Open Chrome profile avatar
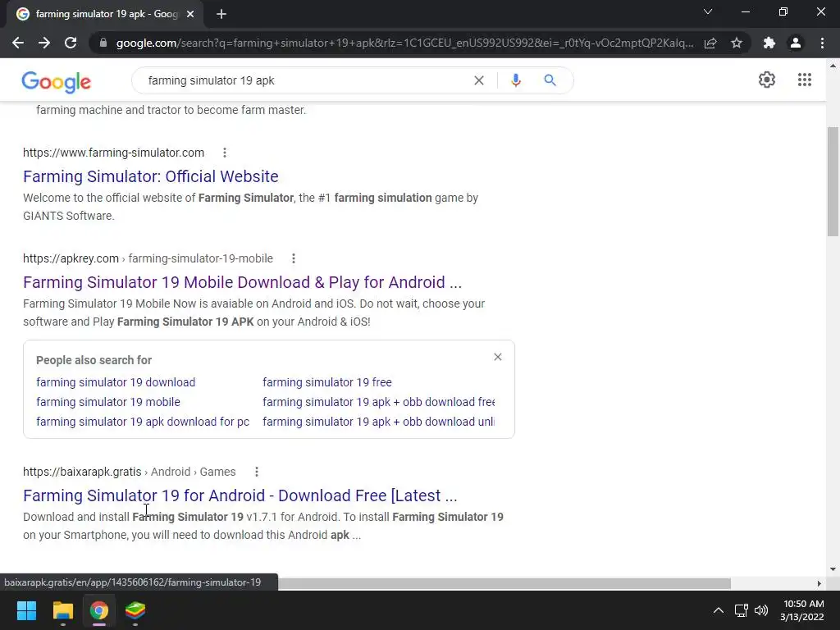Viewport: 840px width, 630px height. 796,43
